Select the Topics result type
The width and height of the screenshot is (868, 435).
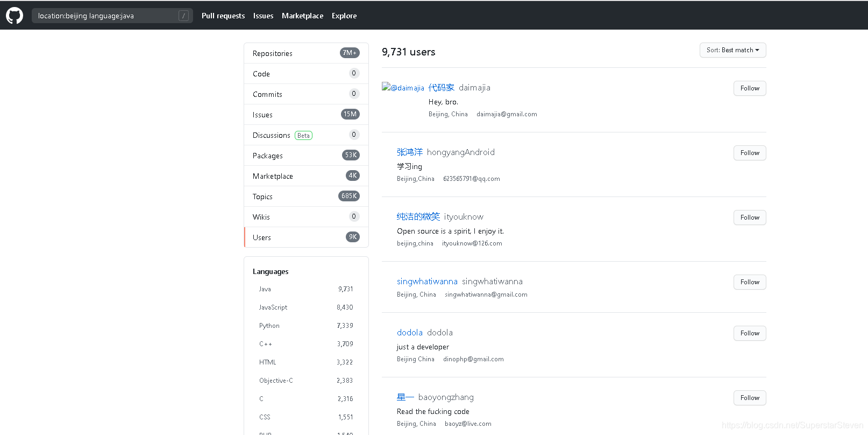[306, 197]
